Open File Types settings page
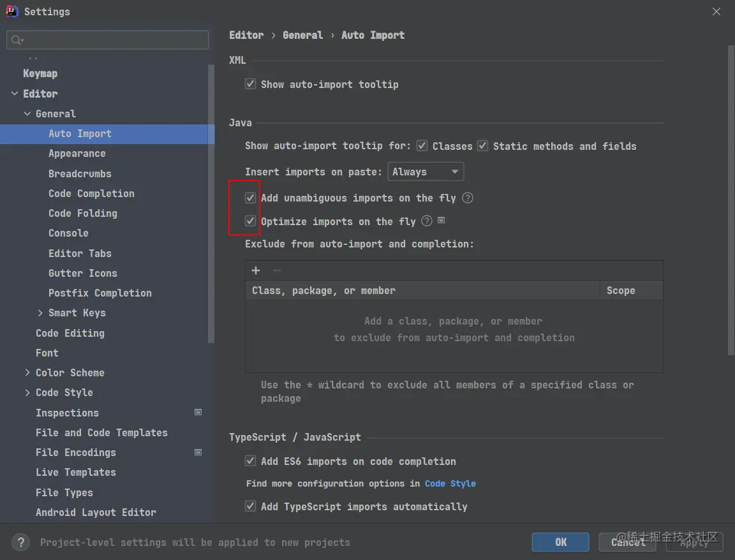Screen dimensions: 735x560 click(x=64, y=492)
